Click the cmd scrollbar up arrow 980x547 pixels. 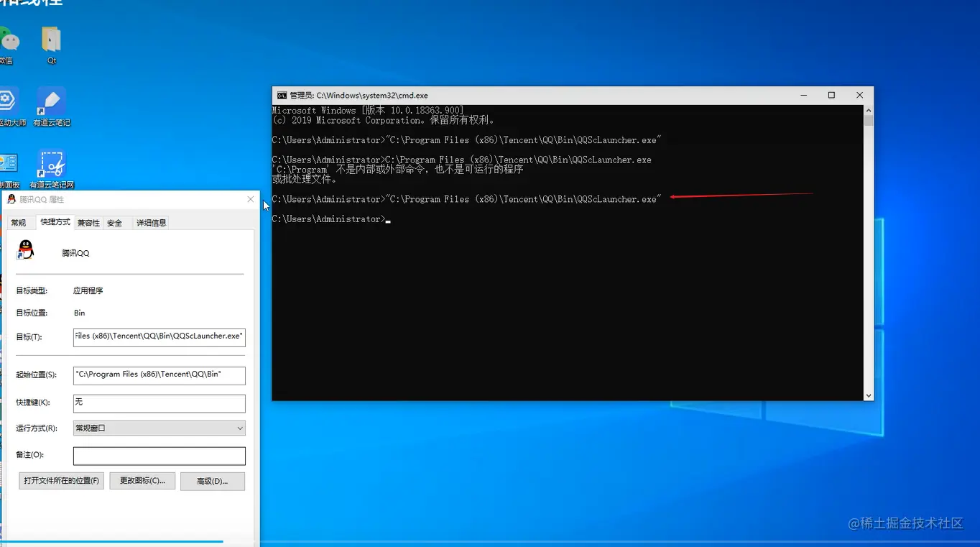coord(869,111)
